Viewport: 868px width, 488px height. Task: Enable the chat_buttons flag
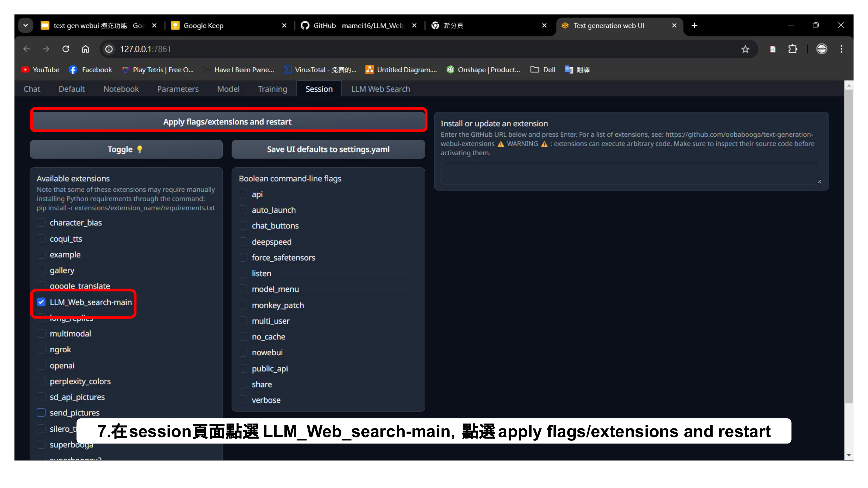point(243,226)
